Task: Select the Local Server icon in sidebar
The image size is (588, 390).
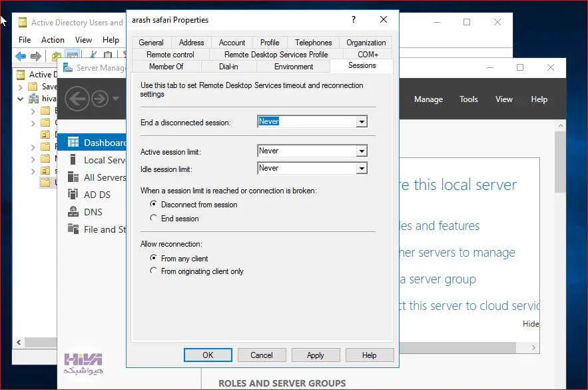Action: (x=73, y=159)
